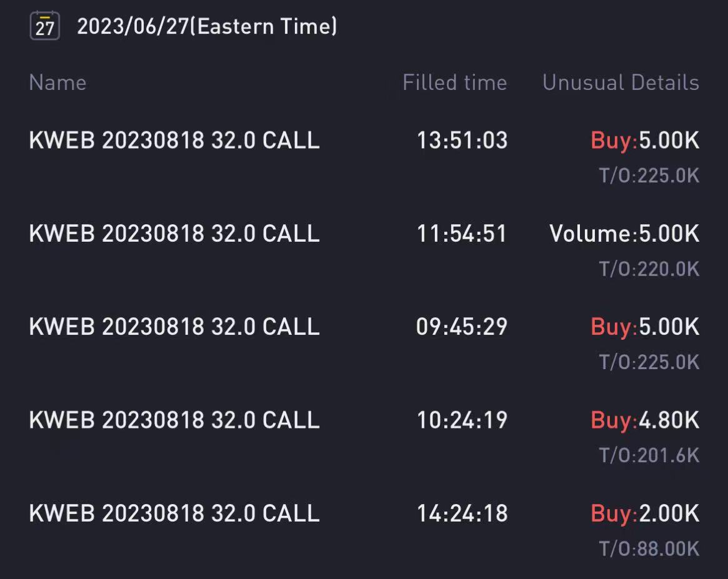The height and width of the screenshot is (579, 728).
Task: Sort by the Filled time column header
Action: [x=454, y=82]
